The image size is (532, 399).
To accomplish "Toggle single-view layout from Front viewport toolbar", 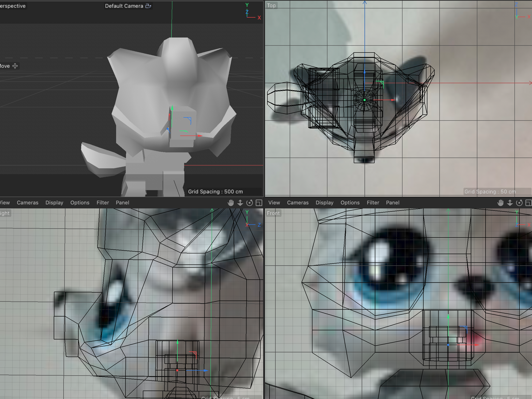I will pos(529,203).
